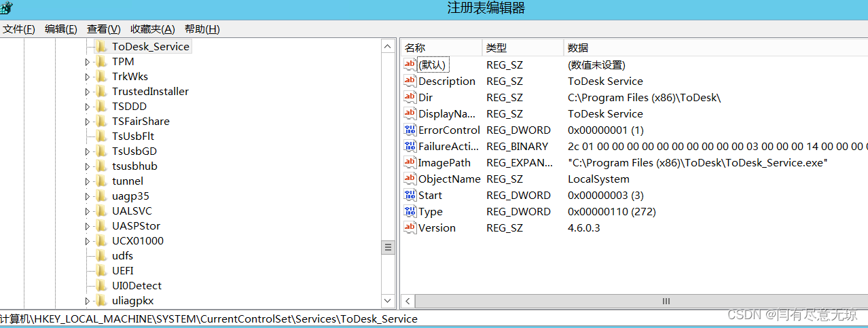The width and height of the screenshot is (868, 328).
Task: Click the udfs folder icon
Action: [x=101, y=255]
